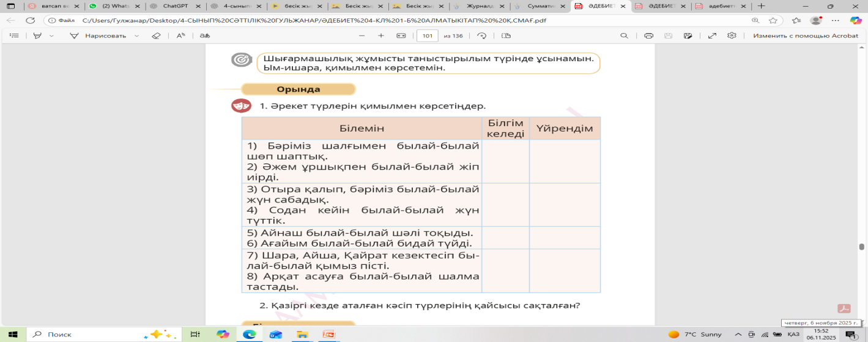This screenshot has width=868, height=342.
Task: Expand the Нарисовать pen options arrow
Action: point(136,35)
